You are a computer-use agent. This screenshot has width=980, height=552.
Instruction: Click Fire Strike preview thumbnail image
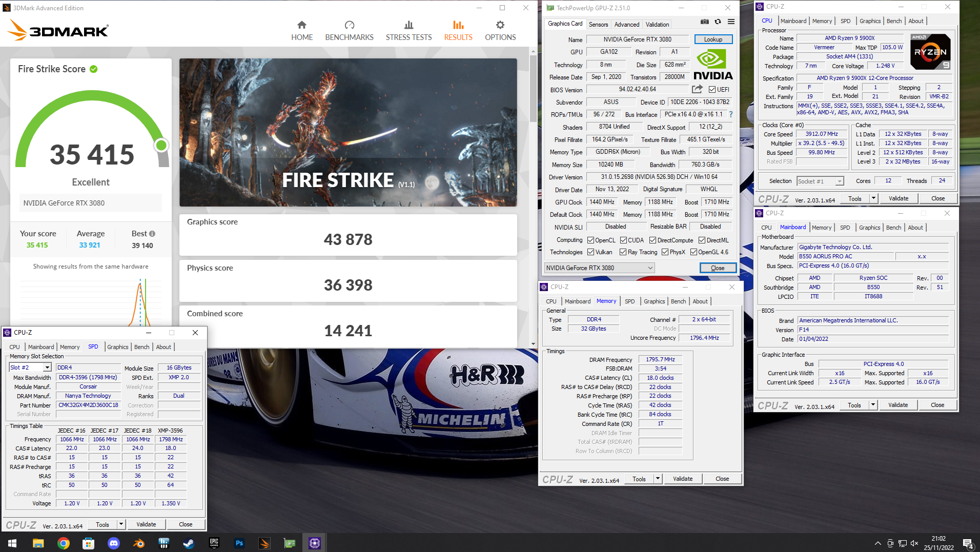pos(348,132)
